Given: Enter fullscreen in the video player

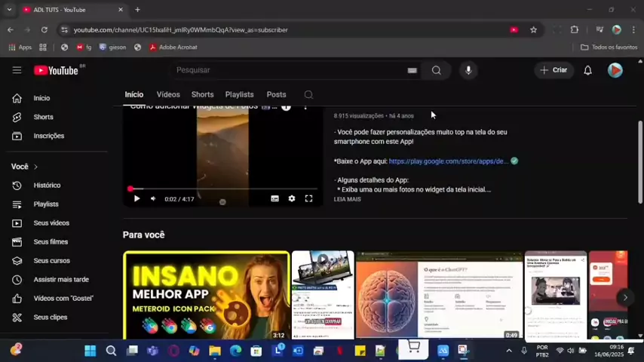Looking at the screenshot, I should (x=308, y=198).
